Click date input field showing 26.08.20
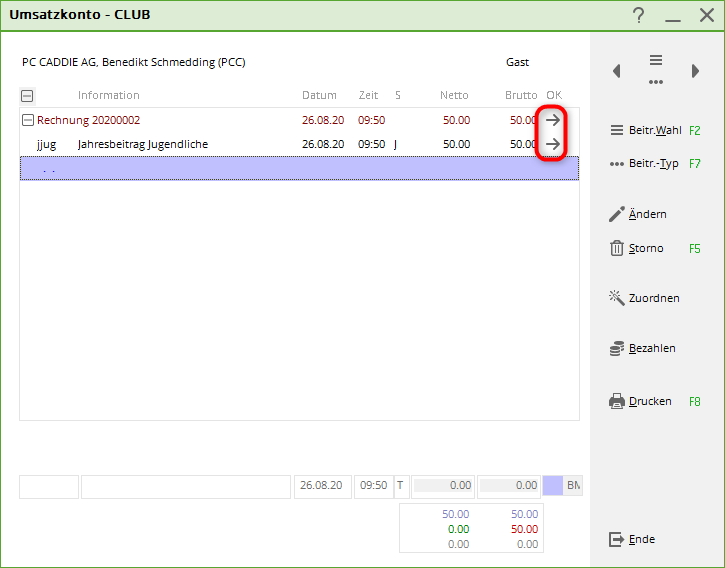The width and height of the screenshot is (725, 568). tap(323, 487)
